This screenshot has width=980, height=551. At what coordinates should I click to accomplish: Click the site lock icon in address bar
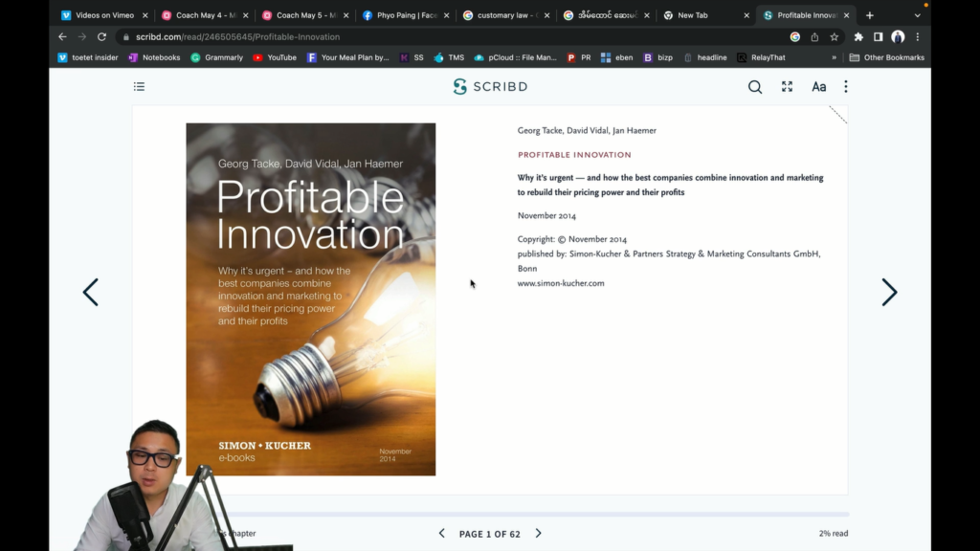[126, 37]
